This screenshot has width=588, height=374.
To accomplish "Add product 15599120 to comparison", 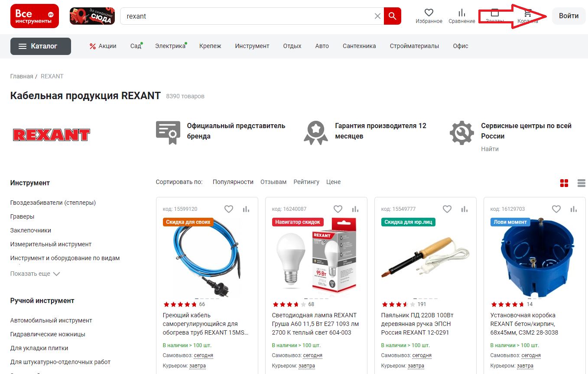I will click(246, 209).
